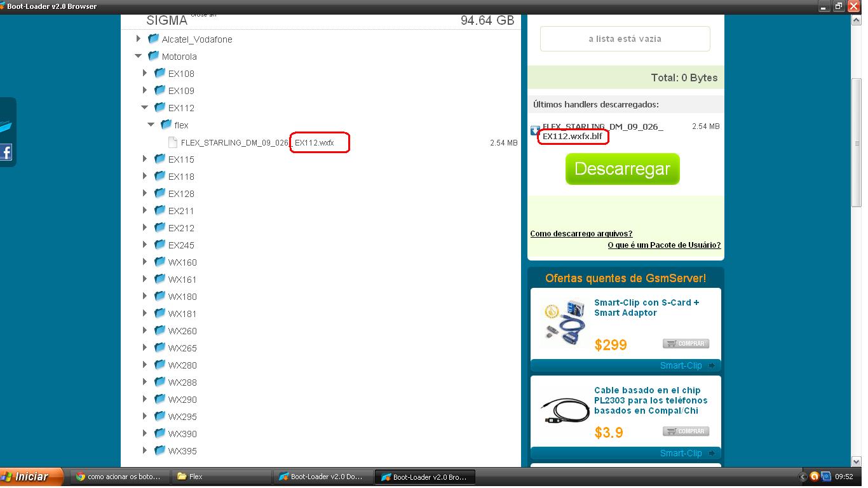Click the EX112 folder icon
This screenshot has width=868, height=488.
(160, 107)
